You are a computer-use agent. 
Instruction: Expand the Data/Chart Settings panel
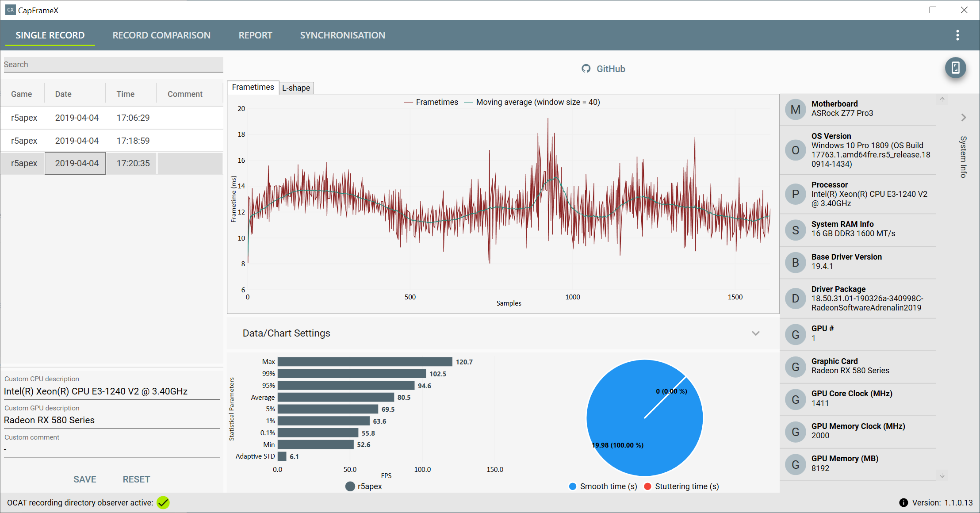(756, 333)
